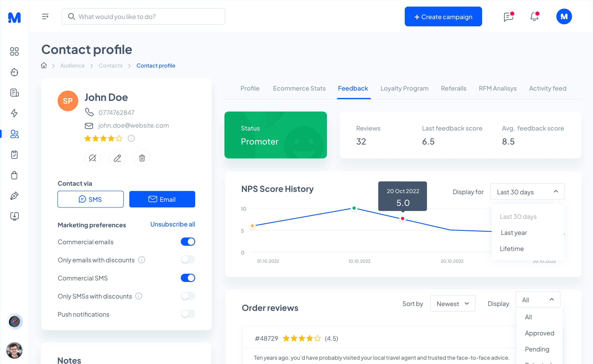Click the 'What would you like to do?' search field

[144, 17]
